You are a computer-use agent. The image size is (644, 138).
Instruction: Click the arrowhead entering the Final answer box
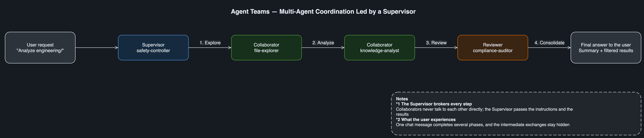(569, 47)
